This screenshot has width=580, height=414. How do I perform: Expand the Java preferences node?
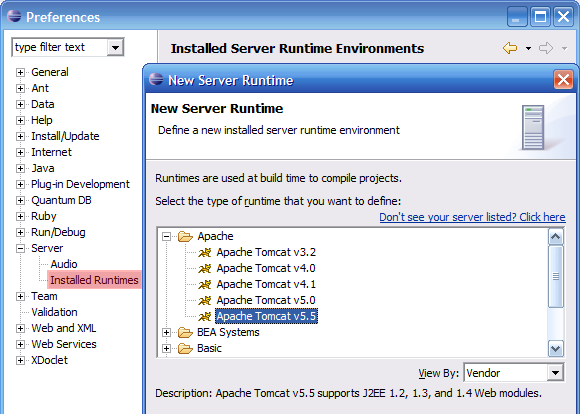pyautogui.click(x=20, y=168)
